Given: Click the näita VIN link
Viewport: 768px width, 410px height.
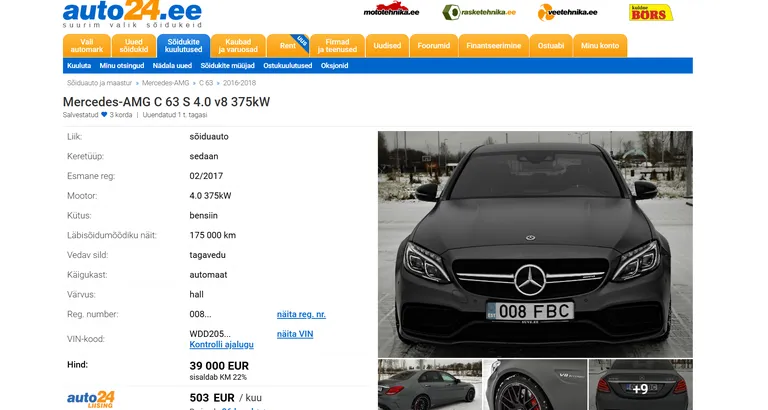Looking at the screenshot, I should click(295, 334).
